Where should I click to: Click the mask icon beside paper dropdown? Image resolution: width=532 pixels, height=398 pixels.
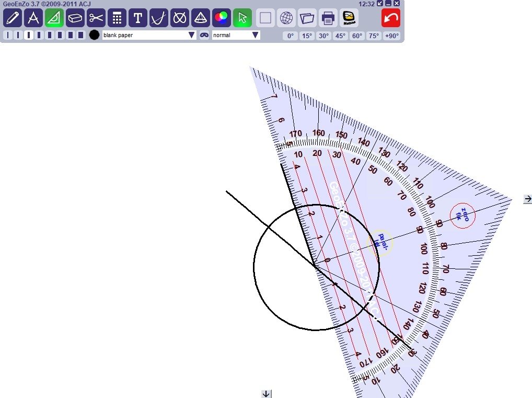tap(204, 35)
